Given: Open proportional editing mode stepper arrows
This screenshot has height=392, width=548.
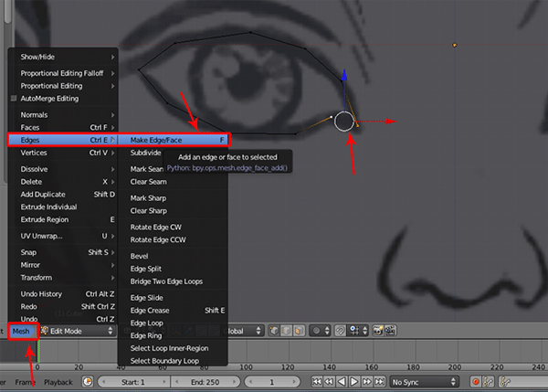Looking at the screenshot, I should tap(327, 331).
